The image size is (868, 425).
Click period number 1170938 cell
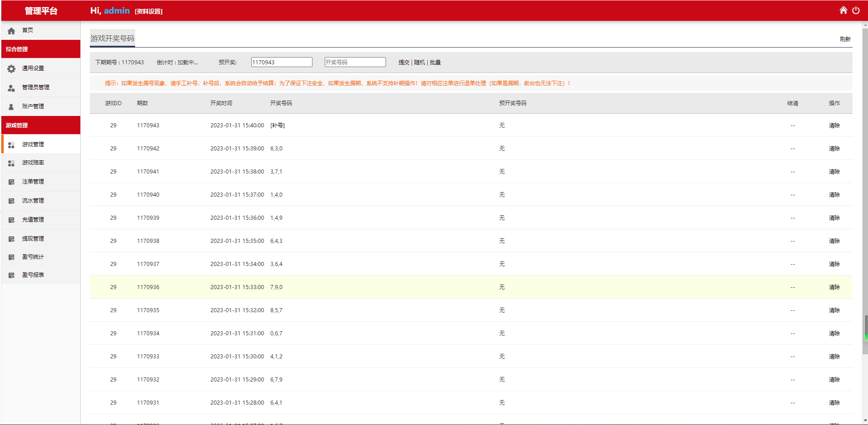click(148, 241)
